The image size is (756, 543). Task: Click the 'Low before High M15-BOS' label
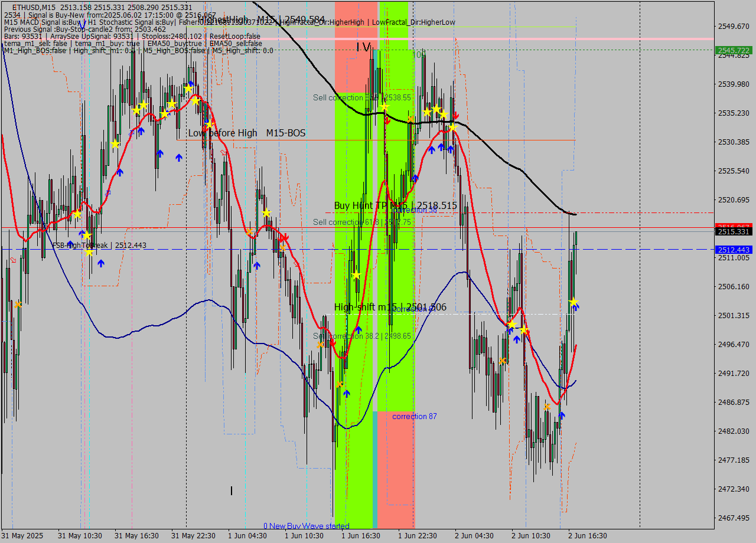(x=247, y=133)
